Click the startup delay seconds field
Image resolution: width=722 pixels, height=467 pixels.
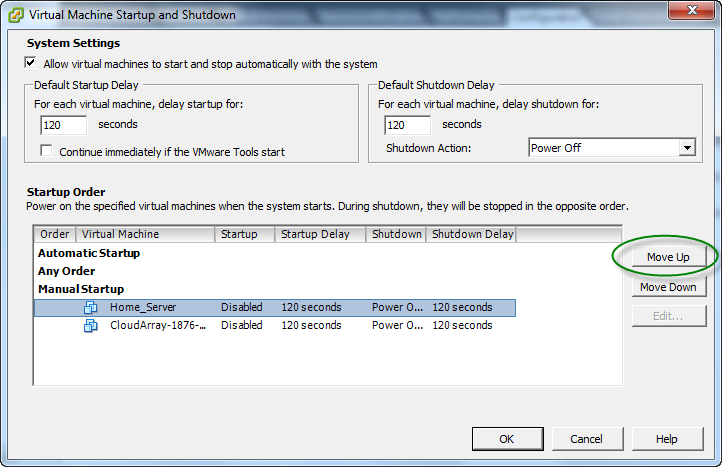(64, 125)
